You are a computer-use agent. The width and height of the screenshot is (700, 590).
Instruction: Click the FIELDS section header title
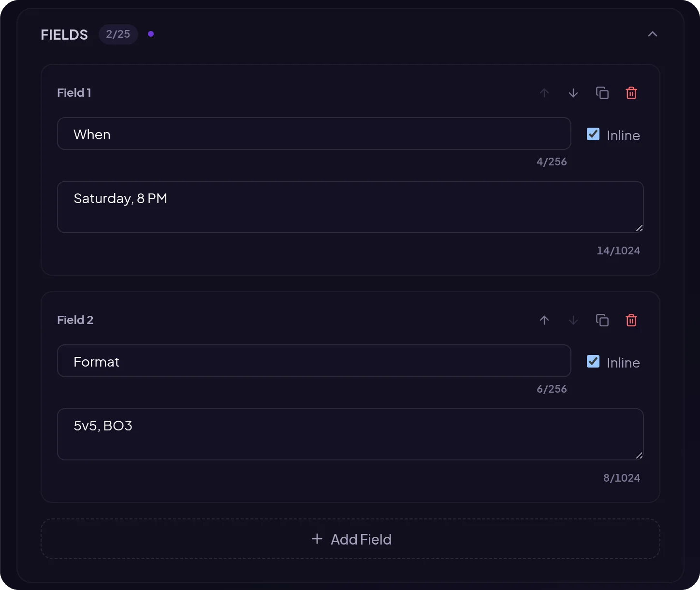pyautogui.click(x=64, y=35)
